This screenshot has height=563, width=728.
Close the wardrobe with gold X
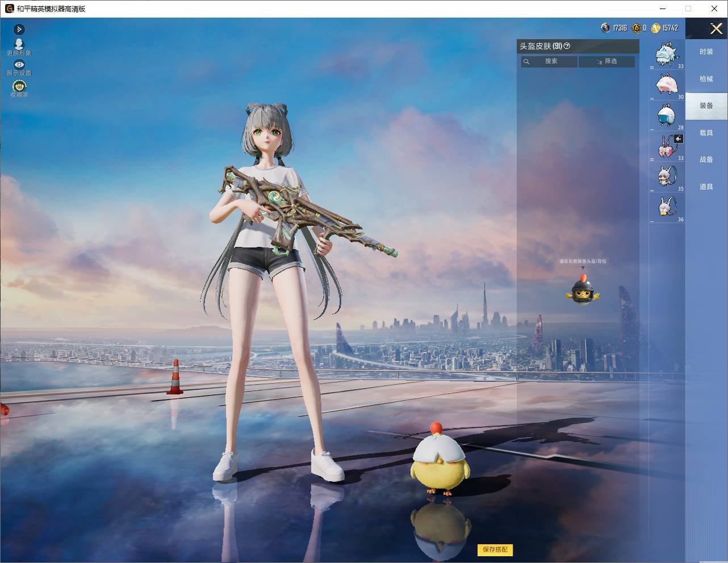716,28
